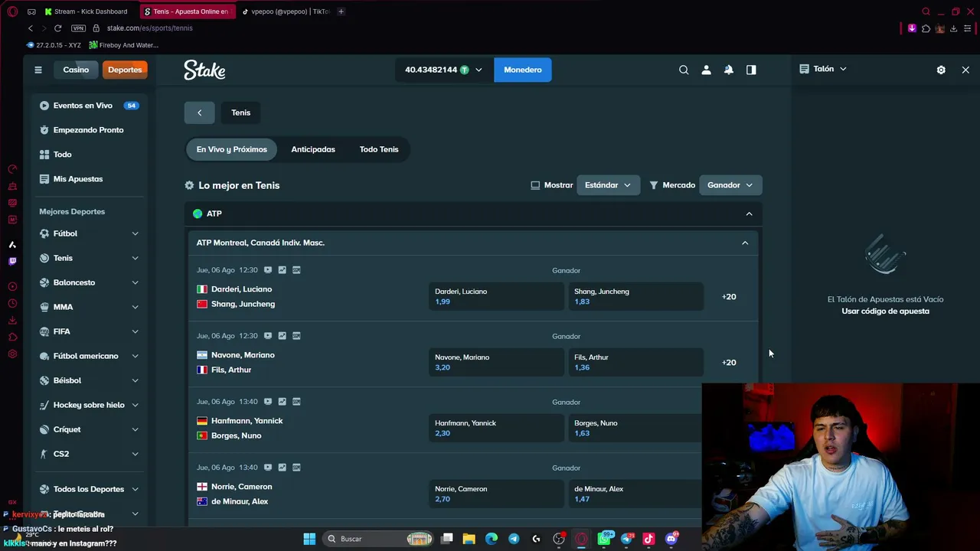This screenshot has height=551, width=980.
Task: Open the Monedero wallet
Action: click(x=523, y=70)
